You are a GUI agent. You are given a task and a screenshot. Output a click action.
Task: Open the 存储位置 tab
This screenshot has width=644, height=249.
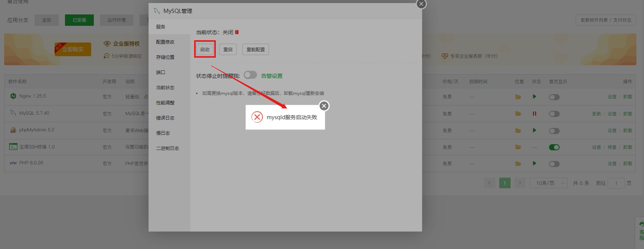click(x=169, y=57)
